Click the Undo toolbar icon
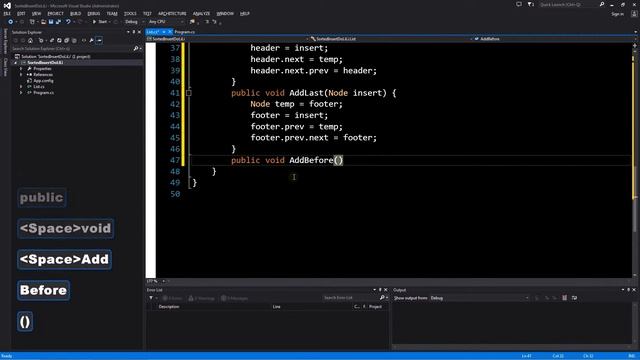This screenshot has height=360, width=640. coord(68,22)
